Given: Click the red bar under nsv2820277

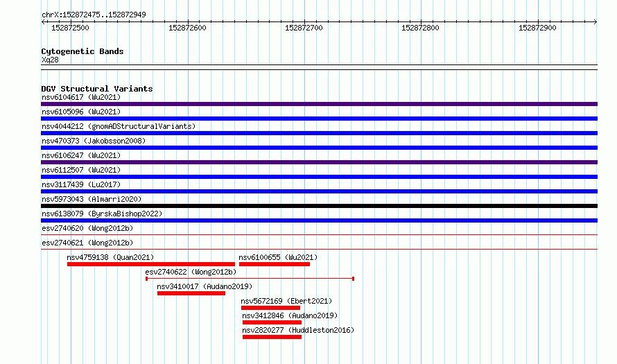Looking at the screenshot, I should pos(272,337).
